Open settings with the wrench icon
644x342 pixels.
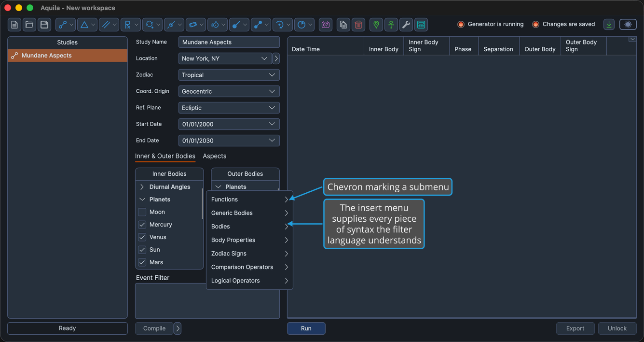pyautogui.click(x=406, y=25)
